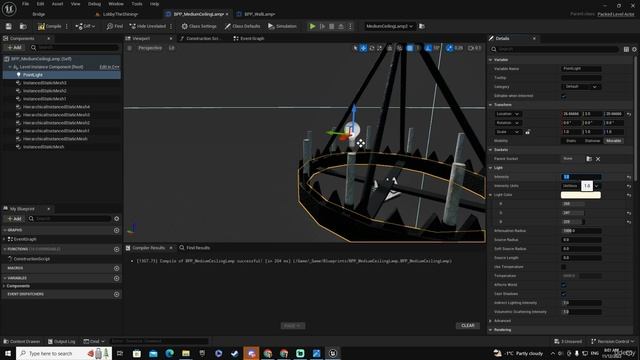
Task: Browse for Parent Socket icon
Action: point(589,159)
